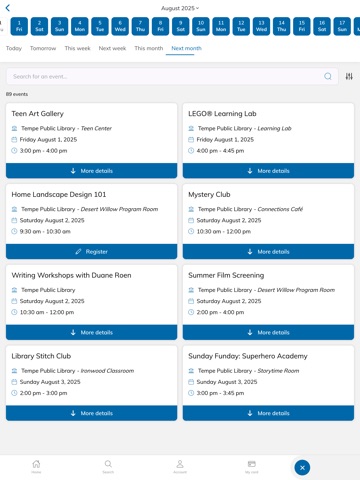The height and width of the screenshot is (480, 360).
Task: Switch to the Today filter tab
Action: (x=14, y=48)
